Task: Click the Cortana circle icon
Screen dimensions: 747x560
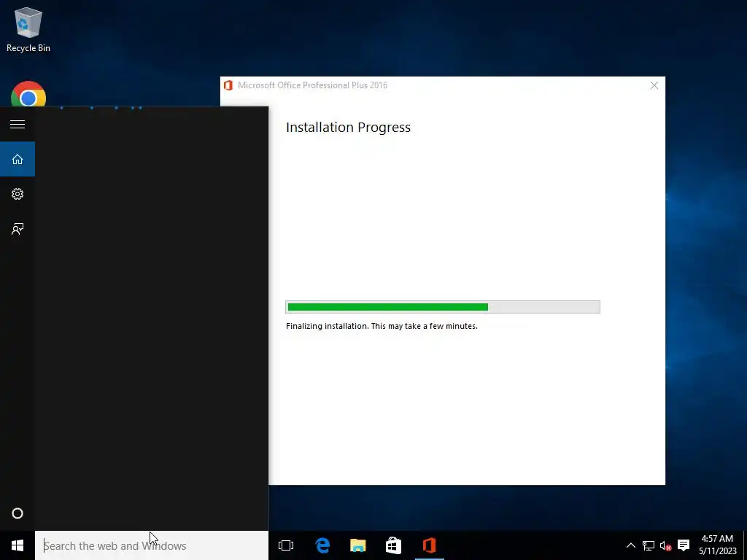Action: pos(18,513)
